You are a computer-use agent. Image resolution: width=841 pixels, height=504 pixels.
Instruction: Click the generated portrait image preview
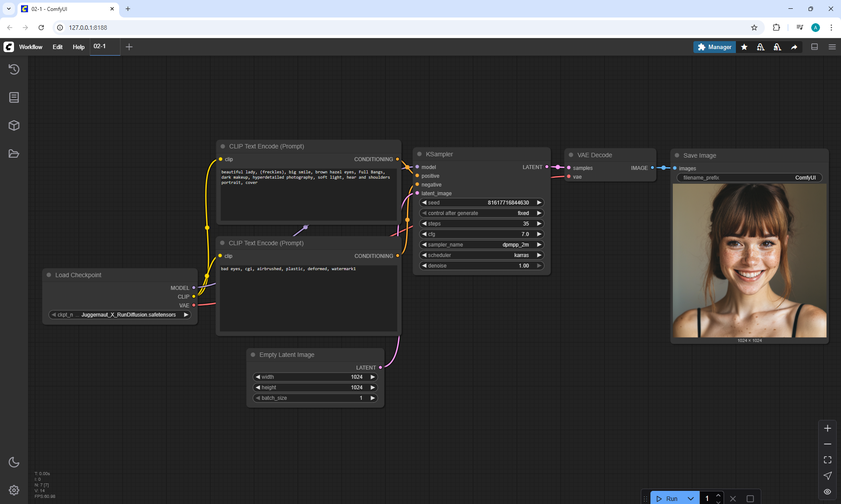749,261
